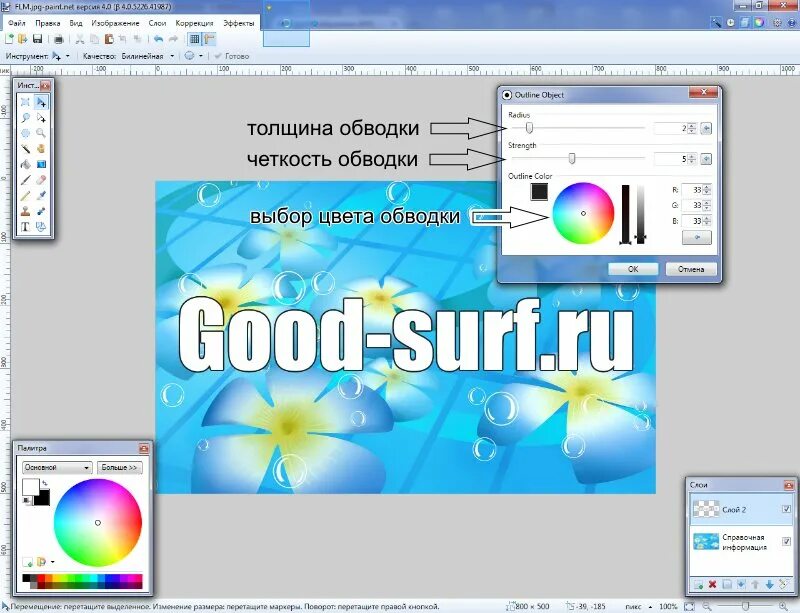Select the Clone Stamp tool
Viewport: 800px width, 613px height.
coord(25,211)
